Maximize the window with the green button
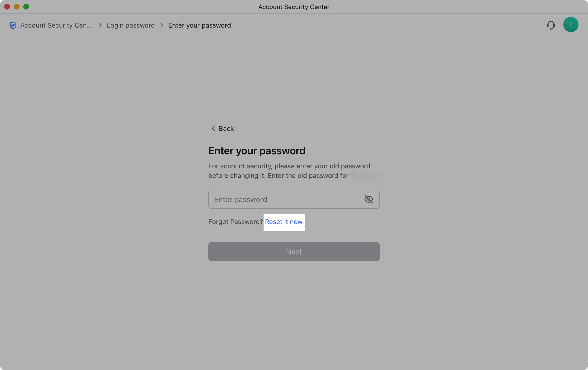This screenshot has height=370, width=588. click(26, 7)
